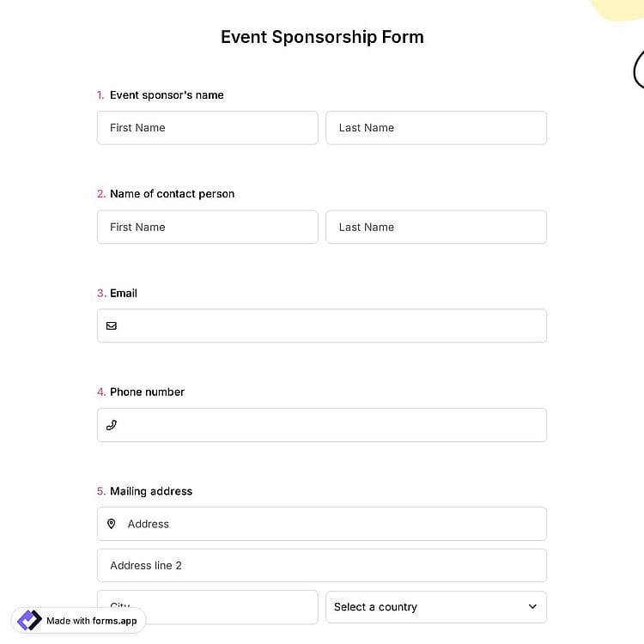Click the Event Sponsorship Form title

click(322, 37)
